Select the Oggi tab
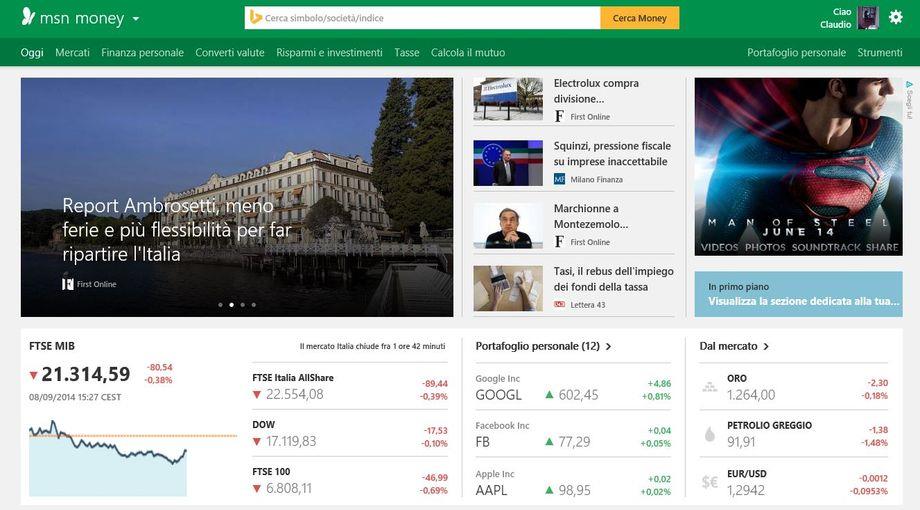 pyautogui.click(x=32, y=52)
